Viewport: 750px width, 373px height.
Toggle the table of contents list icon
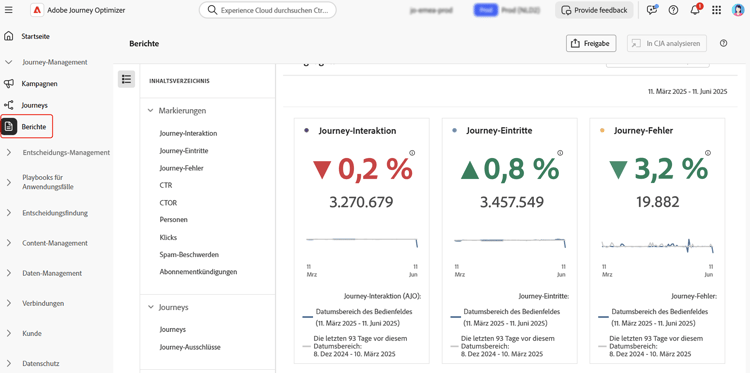coord(126,79)
